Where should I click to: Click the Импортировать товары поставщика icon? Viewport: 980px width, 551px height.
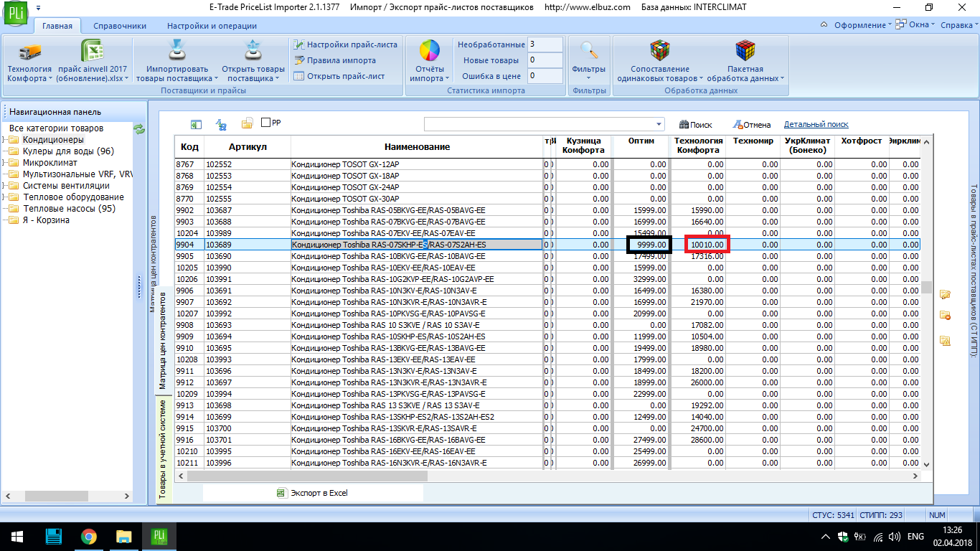[176, 50]
